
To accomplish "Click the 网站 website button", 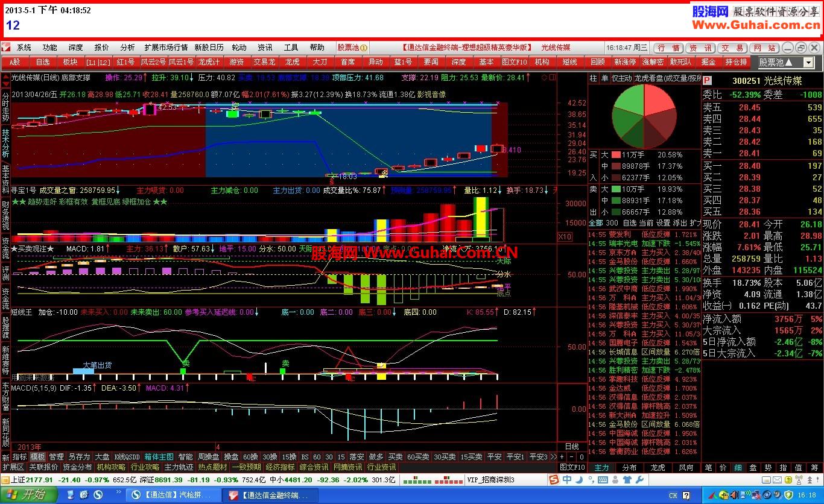I will pyautogui.click(x=765, y=48).
